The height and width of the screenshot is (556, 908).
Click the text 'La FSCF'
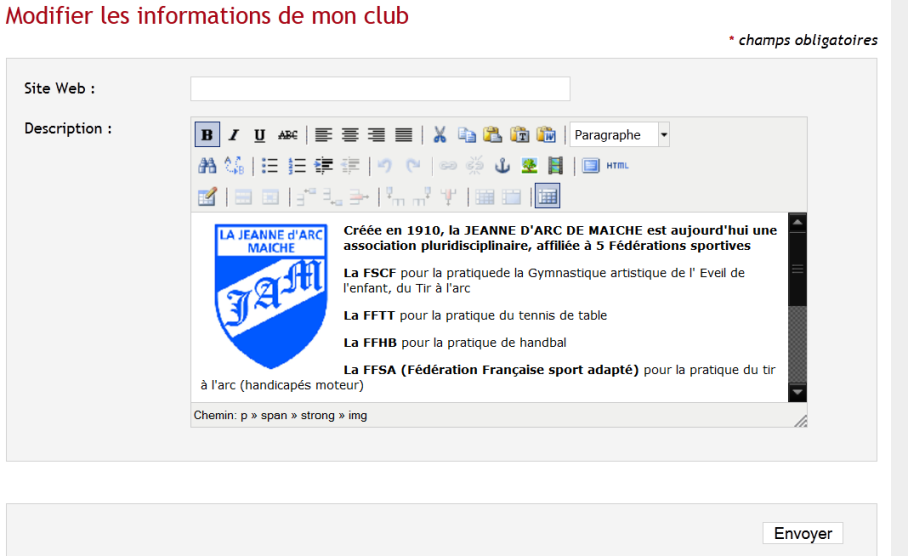(x=369, y=273)
